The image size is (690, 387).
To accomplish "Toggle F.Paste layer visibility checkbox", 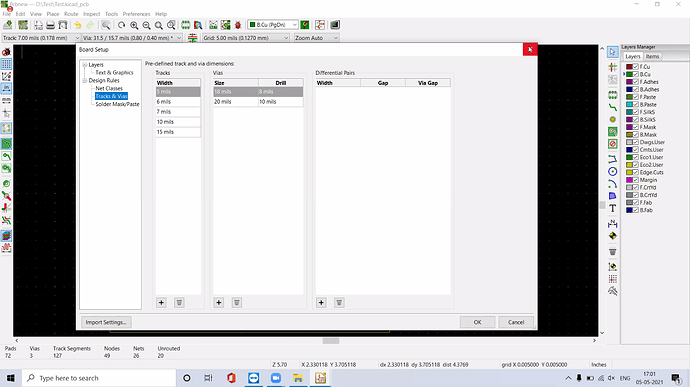I will pyautogui.click(x=635, y=97).
